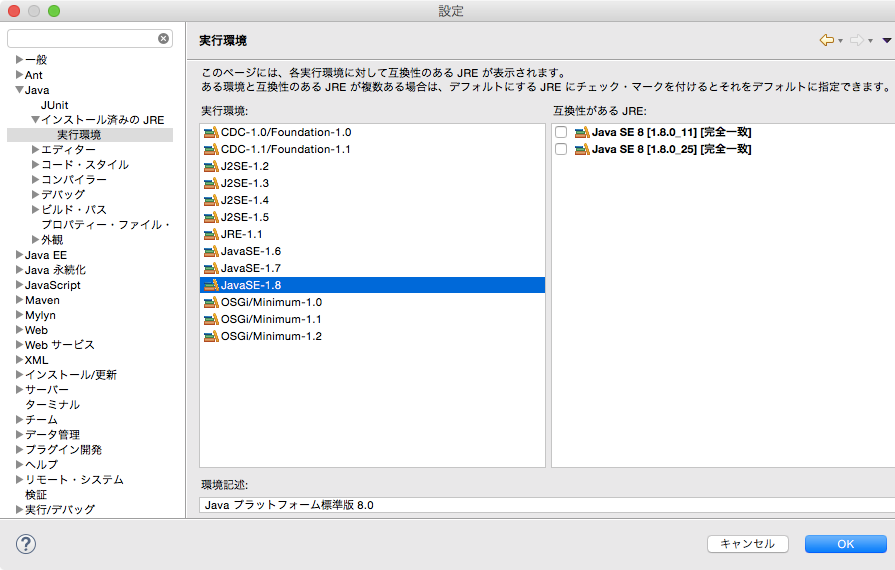
Task: Select the XML preferences entry
Action: (x=37, y=360)
